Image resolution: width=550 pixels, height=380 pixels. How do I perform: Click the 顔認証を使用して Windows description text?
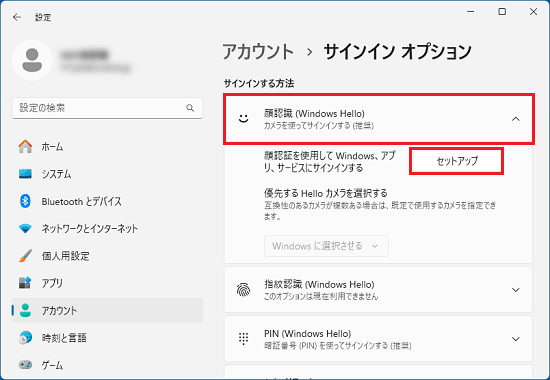330,161
